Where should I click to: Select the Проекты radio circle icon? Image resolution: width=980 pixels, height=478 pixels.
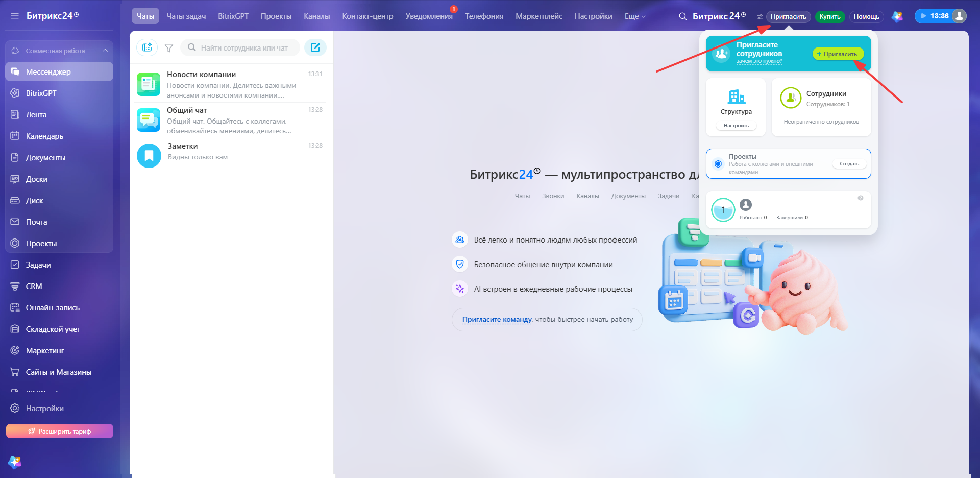pos(718,164)
